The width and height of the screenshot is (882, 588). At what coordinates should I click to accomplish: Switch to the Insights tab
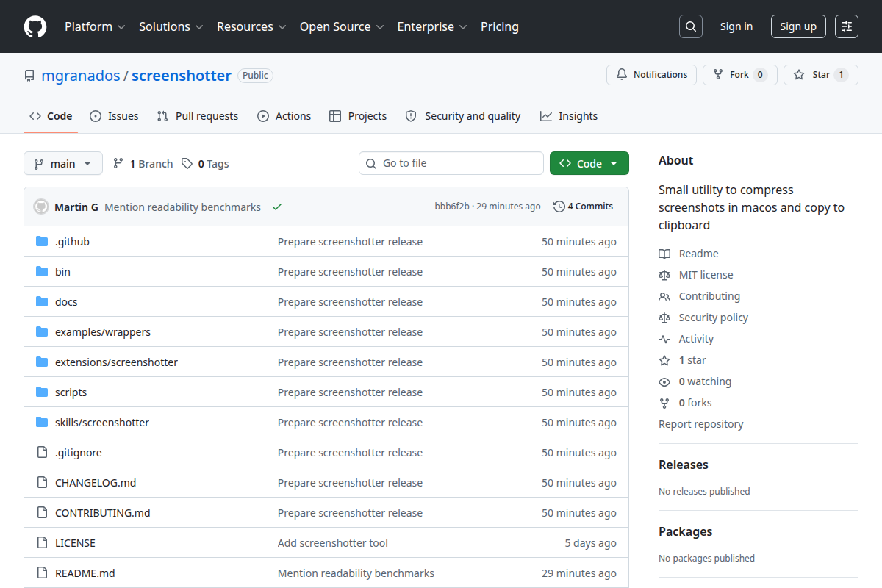569,116
